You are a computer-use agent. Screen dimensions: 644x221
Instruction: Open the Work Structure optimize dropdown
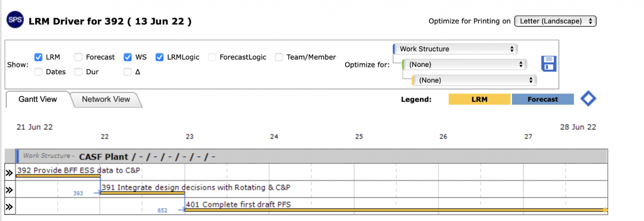(456, 49)
